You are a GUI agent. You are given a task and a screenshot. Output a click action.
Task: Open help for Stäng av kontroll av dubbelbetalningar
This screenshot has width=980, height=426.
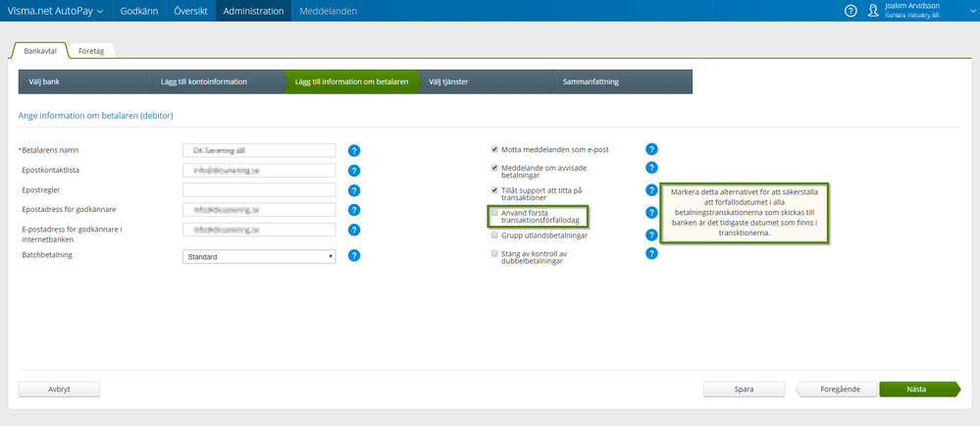point(652,253)
